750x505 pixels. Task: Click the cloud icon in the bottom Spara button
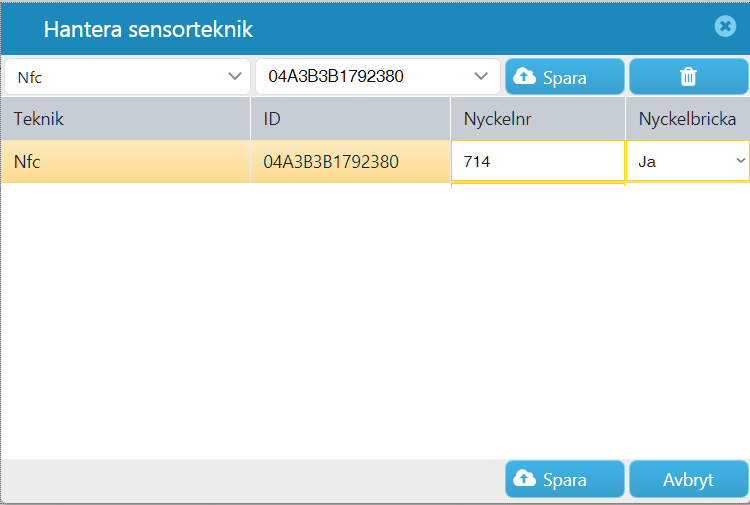click(x=525, y=478)
